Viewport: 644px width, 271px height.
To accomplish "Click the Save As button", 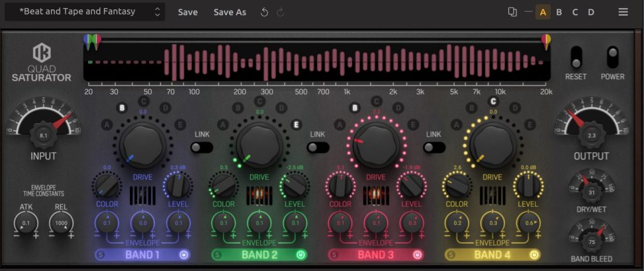I will coord(230,12).
